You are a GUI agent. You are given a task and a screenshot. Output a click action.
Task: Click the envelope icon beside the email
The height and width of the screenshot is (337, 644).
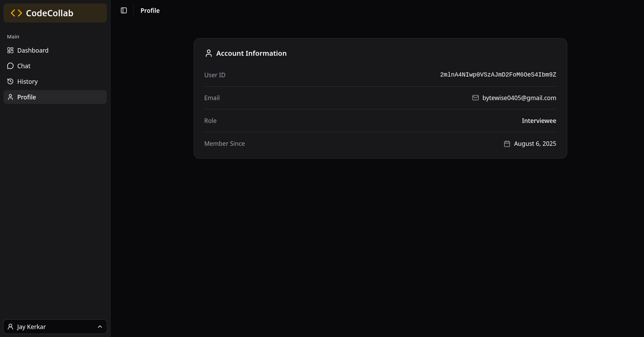[476, 98]
